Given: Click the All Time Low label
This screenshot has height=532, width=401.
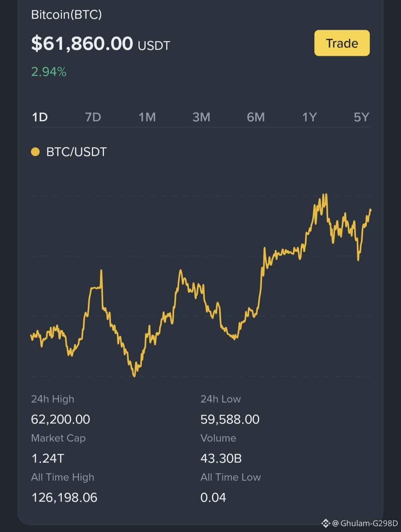Looking at the screenshot, I should [x=231, y=477].
